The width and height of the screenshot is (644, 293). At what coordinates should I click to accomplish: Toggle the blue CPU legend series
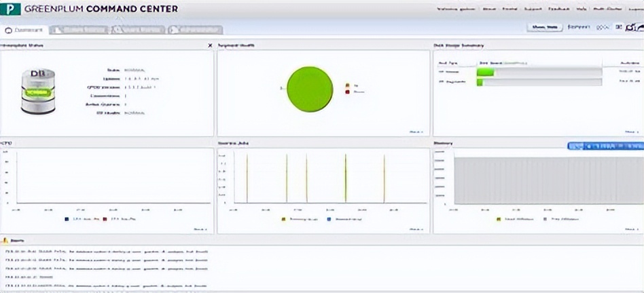pyautogui.click(x=66, y=219)
